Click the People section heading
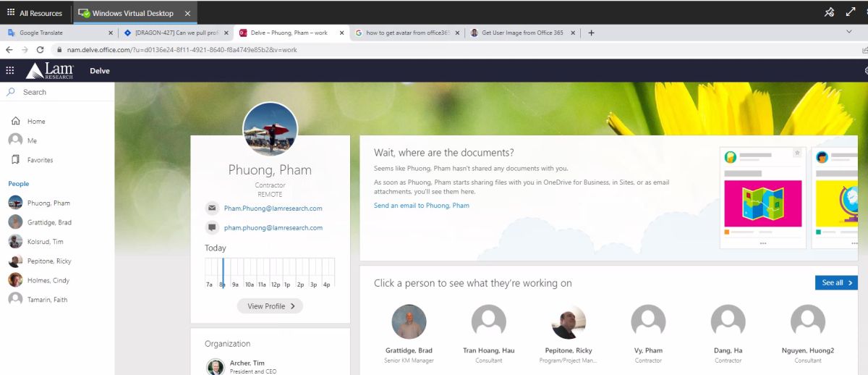This screenshot has height=375, width=868. coord(19,184)
